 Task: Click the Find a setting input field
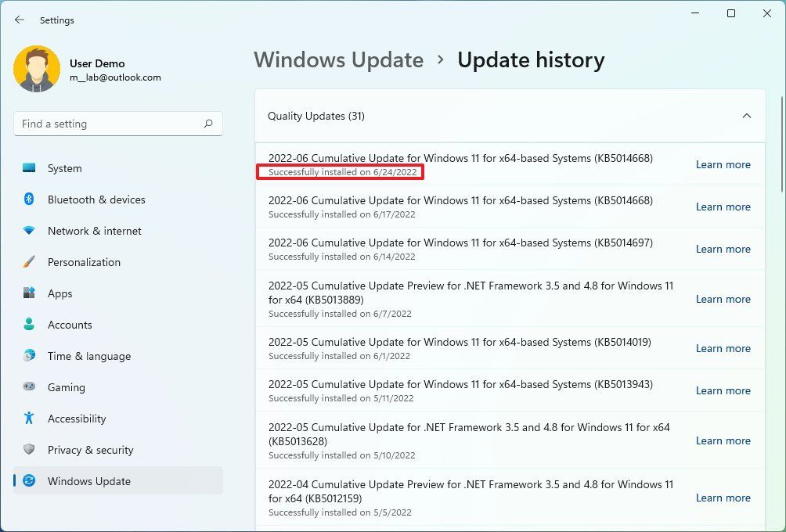(x=110, y=124)
